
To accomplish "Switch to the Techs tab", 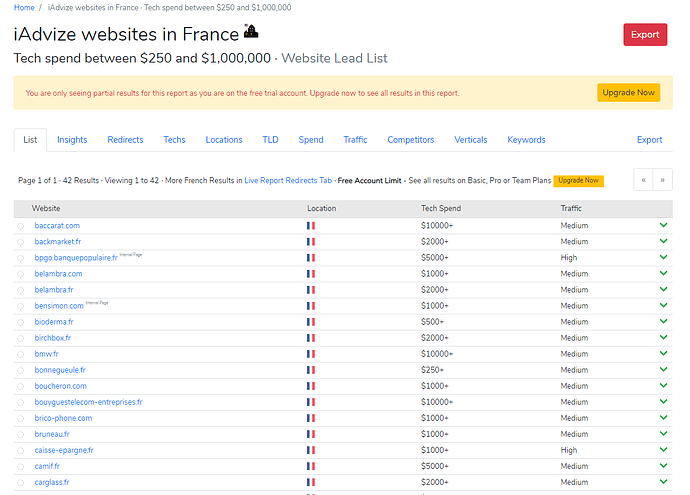I will (174, 140).
